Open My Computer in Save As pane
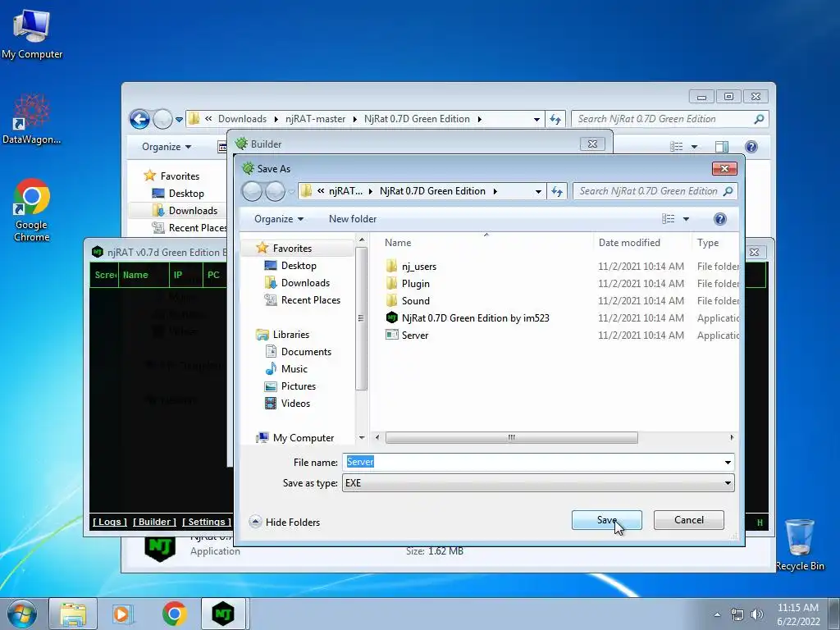Viewport: 840px width, 630px height. pyautogui.click(x=304, y=438)
